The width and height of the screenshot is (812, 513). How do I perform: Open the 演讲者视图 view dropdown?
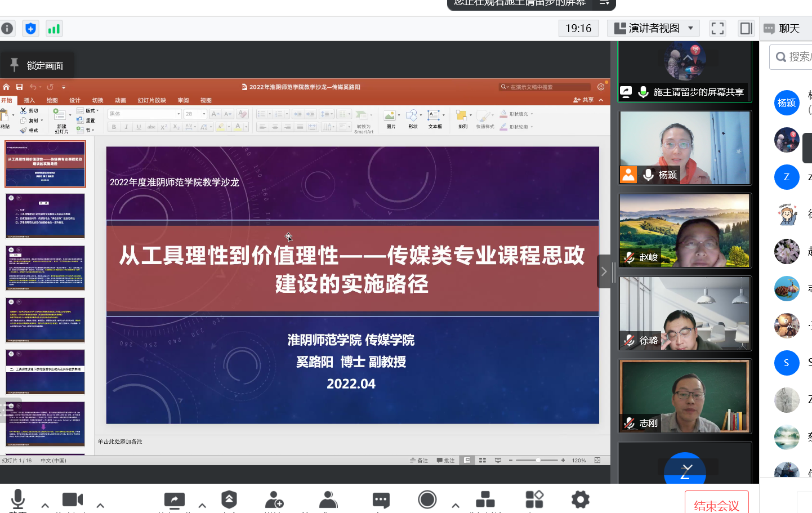[653, 28]
